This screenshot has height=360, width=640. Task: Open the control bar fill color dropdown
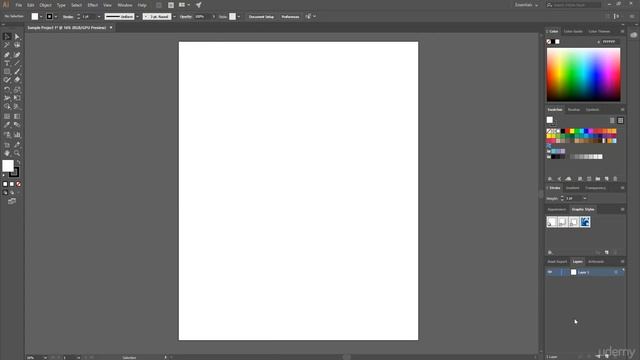click(41, 17)
